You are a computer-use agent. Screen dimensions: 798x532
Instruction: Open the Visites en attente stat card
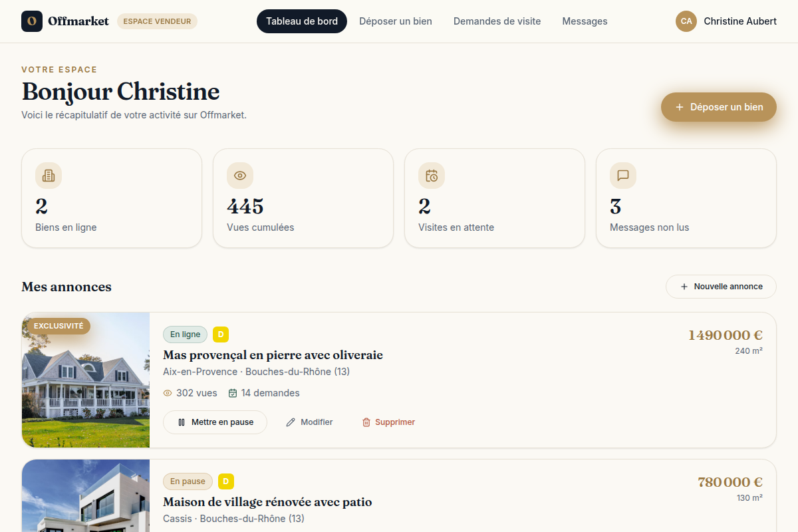(495, 198)
